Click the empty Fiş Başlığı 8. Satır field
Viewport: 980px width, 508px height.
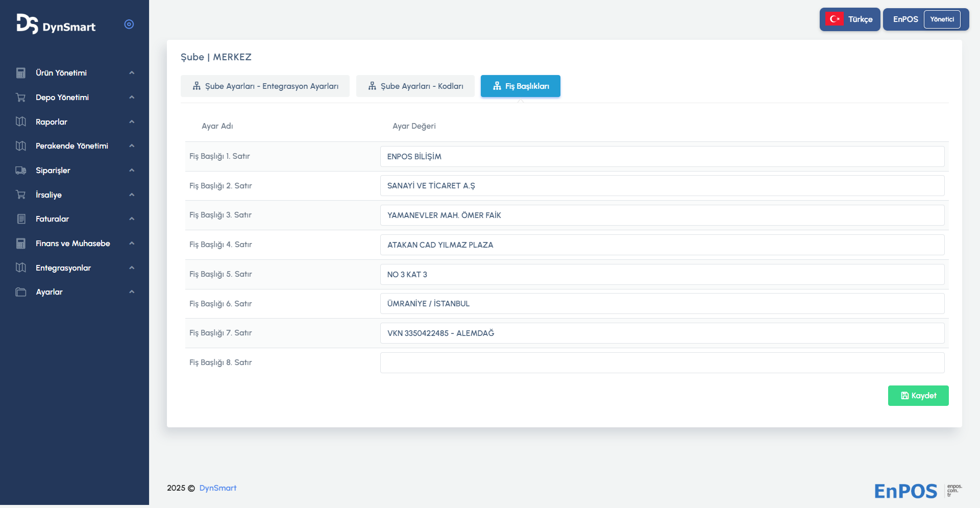click(x=662, y=363)
